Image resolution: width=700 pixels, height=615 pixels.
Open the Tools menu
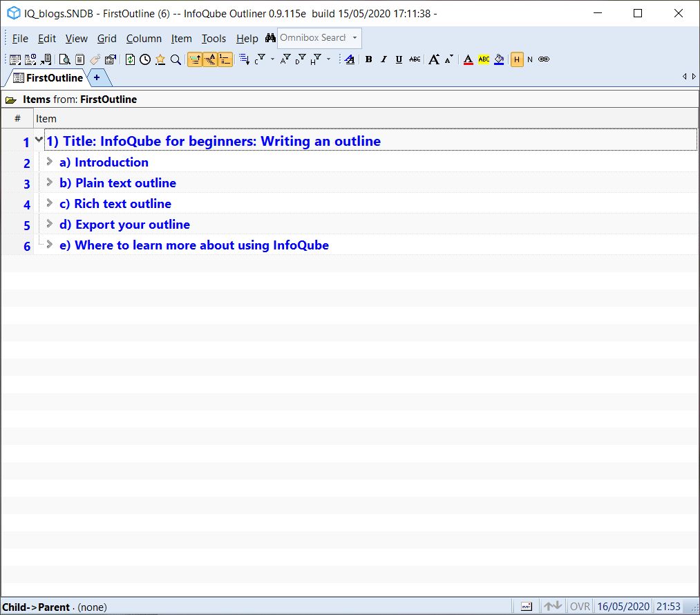coord(214,39)
